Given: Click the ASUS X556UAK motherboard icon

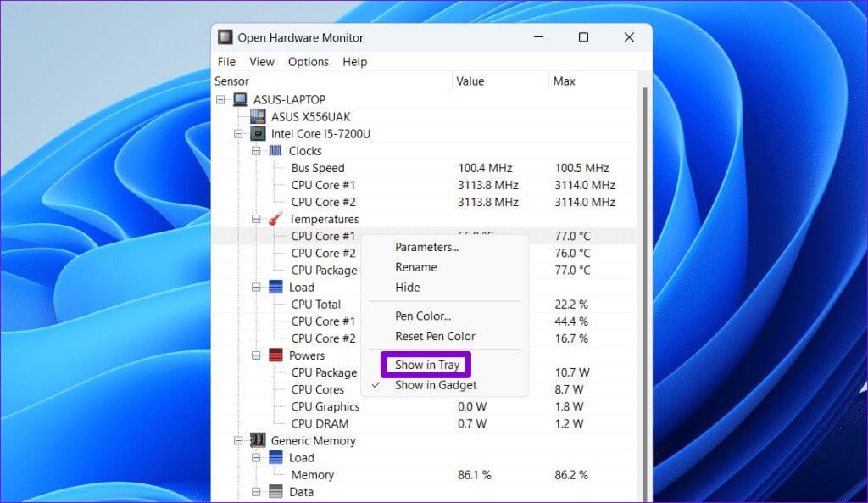Looking at the screenshot, I should point(258,116).
